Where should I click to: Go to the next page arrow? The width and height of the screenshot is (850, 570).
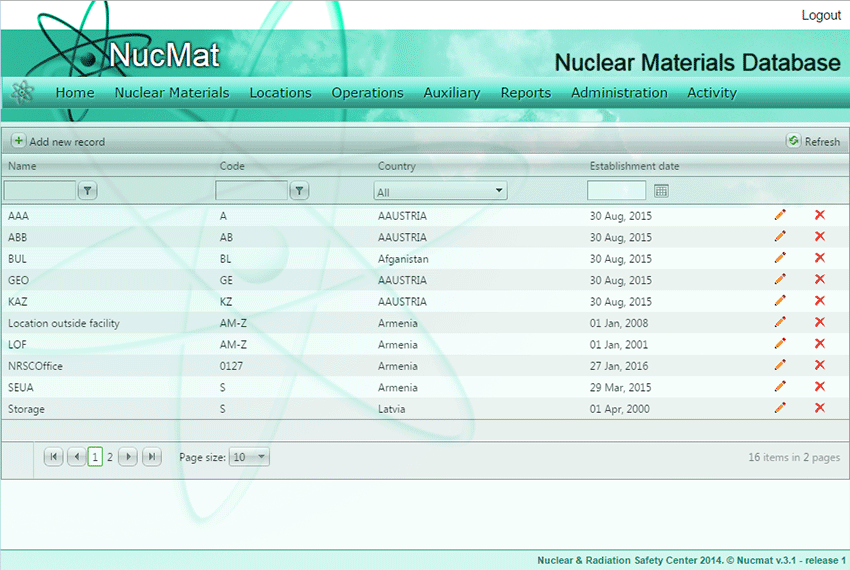(x=128, y=457)
